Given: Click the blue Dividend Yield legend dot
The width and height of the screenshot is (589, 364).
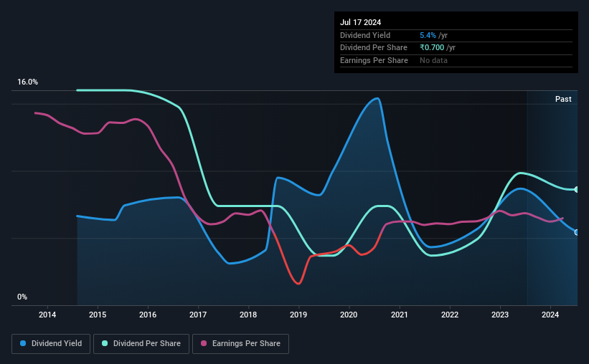Looking at the screenshot, I should [x=23, y=343].
